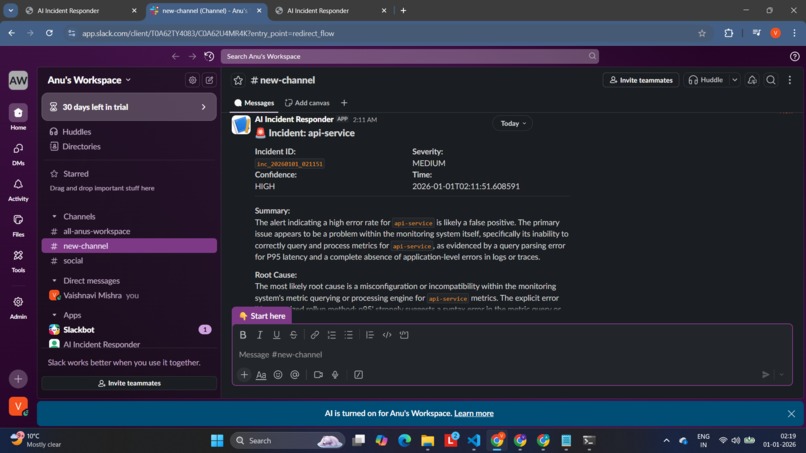
Task: Add a new tab to the channel
Action: coord(344,103)
